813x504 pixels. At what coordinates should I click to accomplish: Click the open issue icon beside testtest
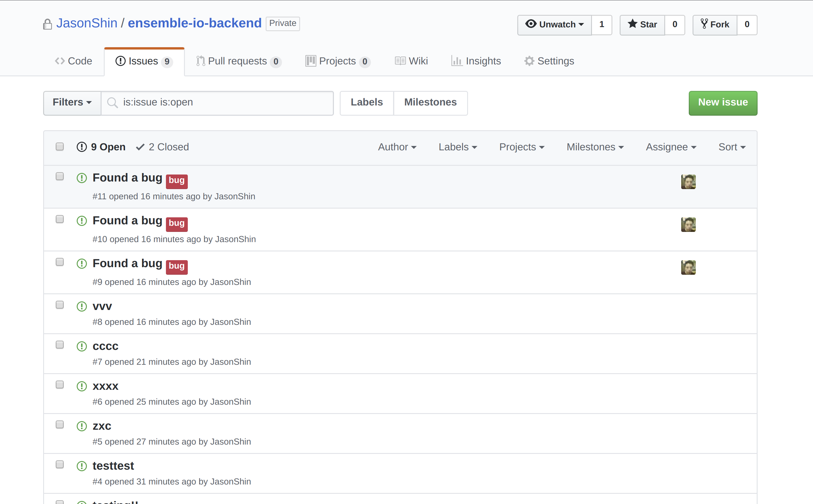pos(82,466)
